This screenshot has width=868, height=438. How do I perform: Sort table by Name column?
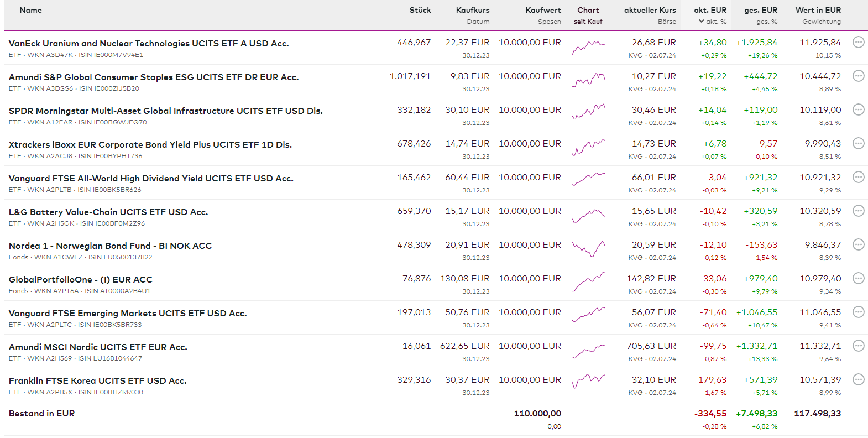point(30,10)
